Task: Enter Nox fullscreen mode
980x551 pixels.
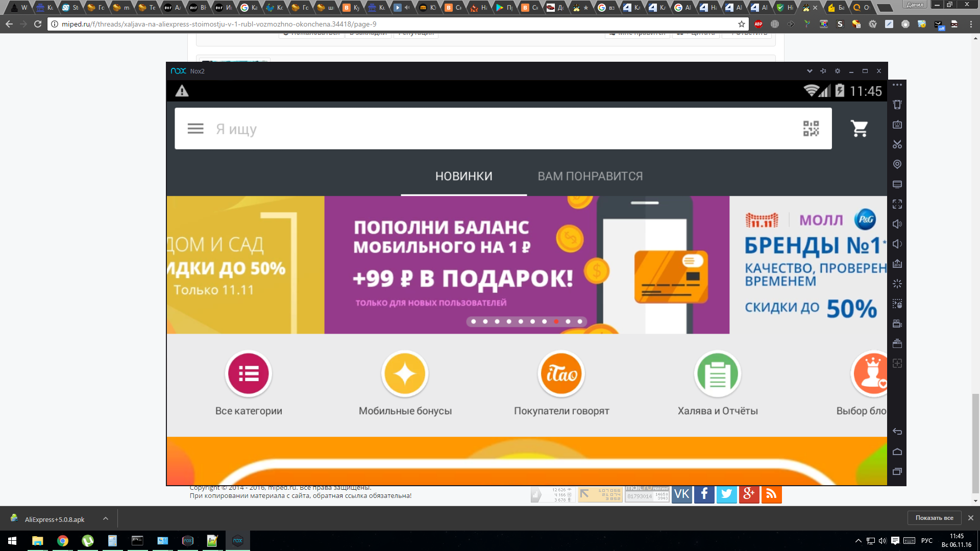Action: pyautogui.click(x=897, y=204)
